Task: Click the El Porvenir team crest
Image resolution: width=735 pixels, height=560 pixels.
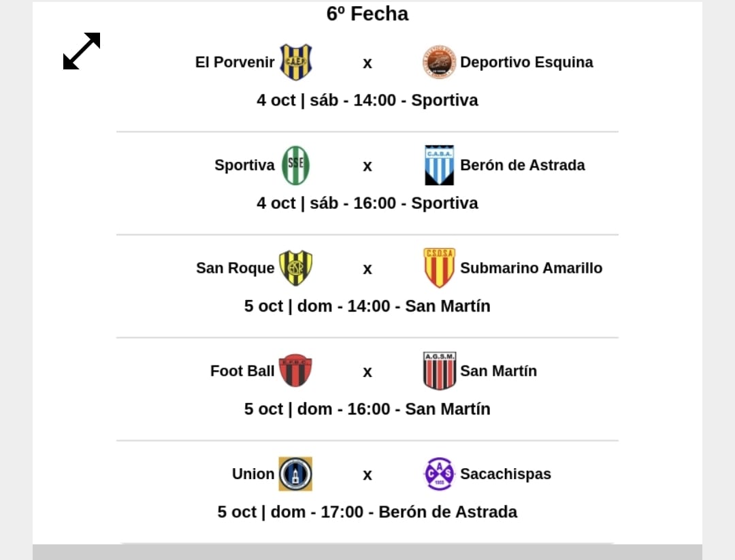Action: pos(295,63)
